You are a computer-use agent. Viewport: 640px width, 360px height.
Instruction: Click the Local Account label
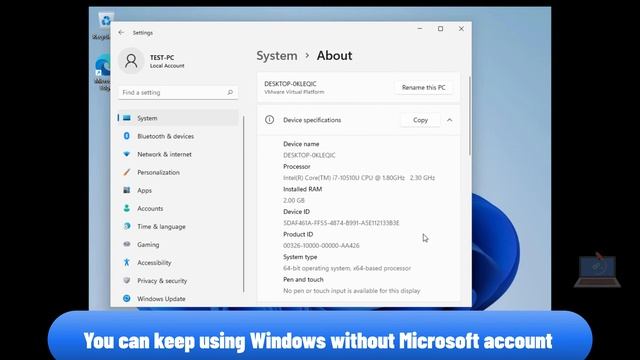point(167,66)
